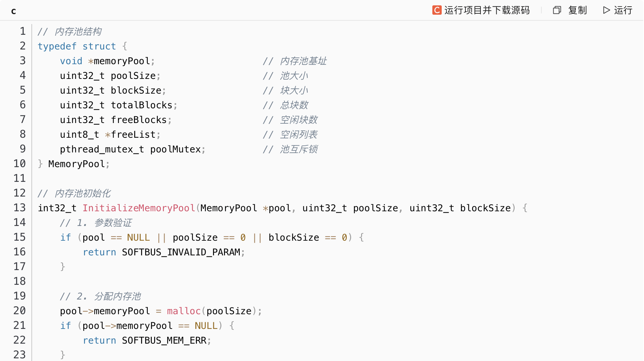
Task: Click the InitializeMemoryPool function name
Action: 139,208
